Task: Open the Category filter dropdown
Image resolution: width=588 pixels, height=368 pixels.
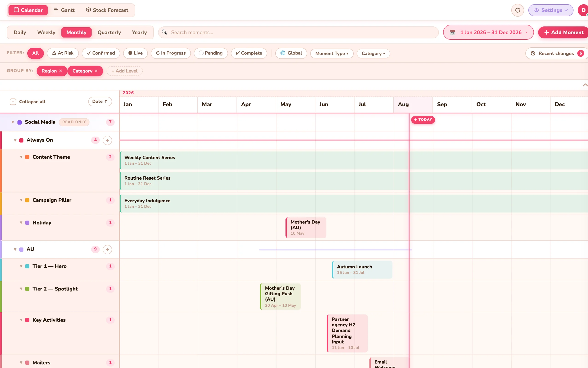Action: click(x=373, y=54)
